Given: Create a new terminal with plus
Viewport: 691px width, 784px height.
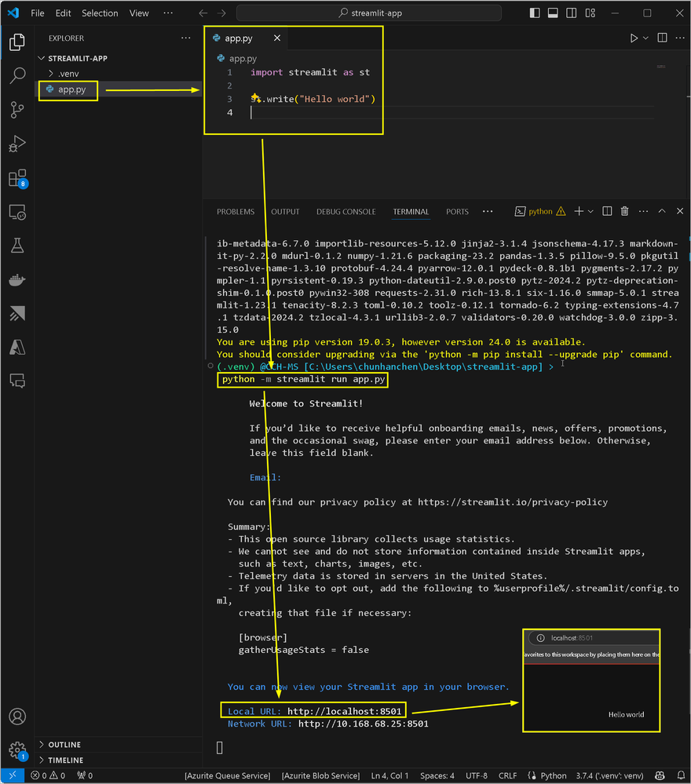Looking at the screenshot, I should 579,212.
